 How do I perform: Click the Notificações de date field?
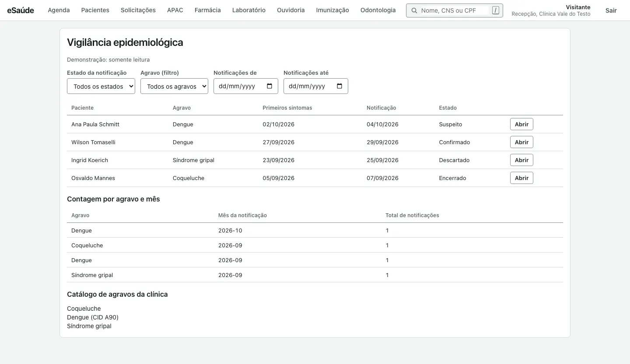[x=246, y=86]
